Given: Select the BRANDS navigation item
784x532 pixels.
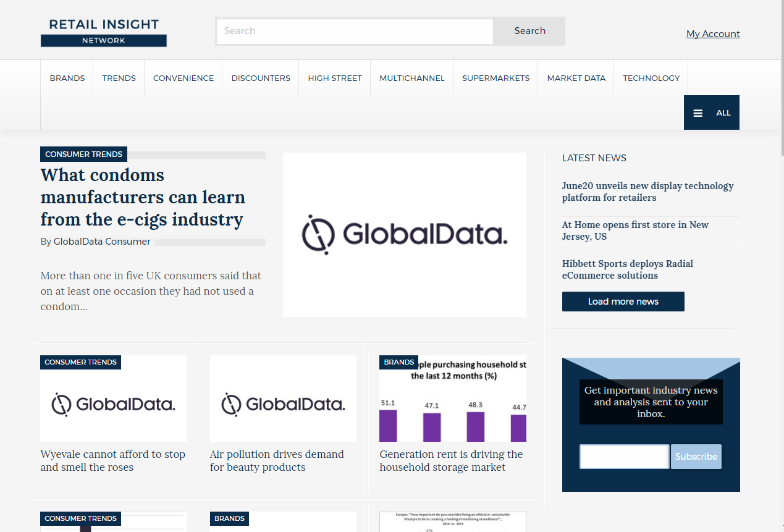Looking at the screenshot, I should point(67,78).
